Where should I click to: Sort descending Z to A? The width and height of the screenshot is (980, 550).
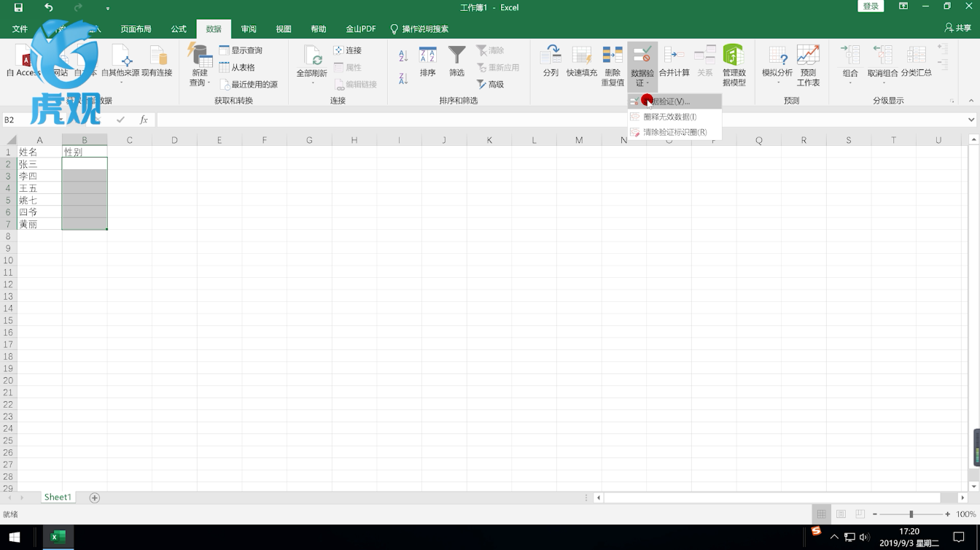click(403, 78)
